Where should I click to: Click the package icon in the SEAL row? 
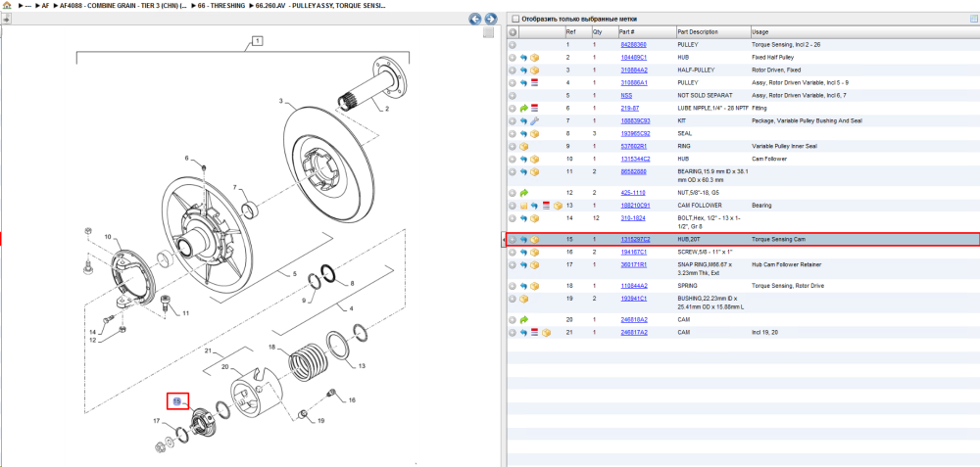coord(535,133)
